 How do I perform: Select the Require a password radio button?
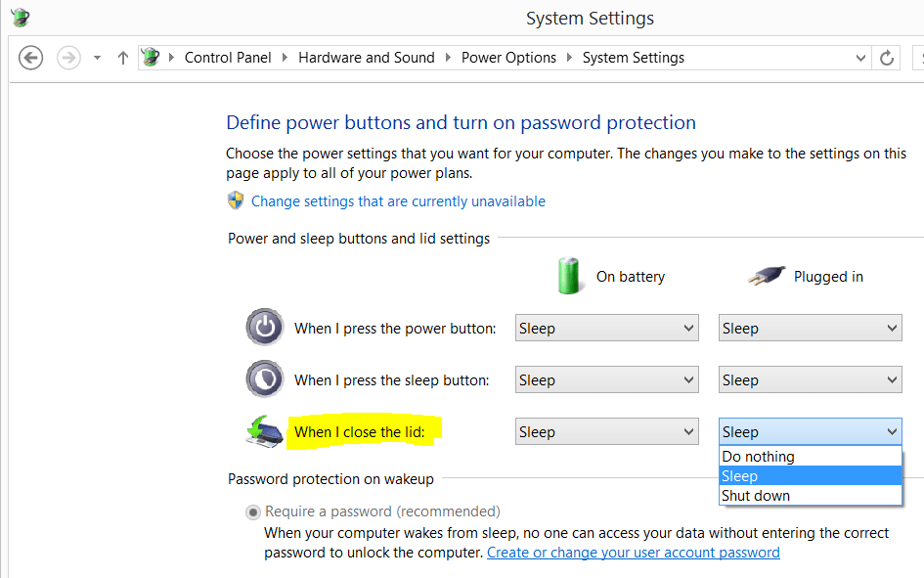tap(252, 511)
